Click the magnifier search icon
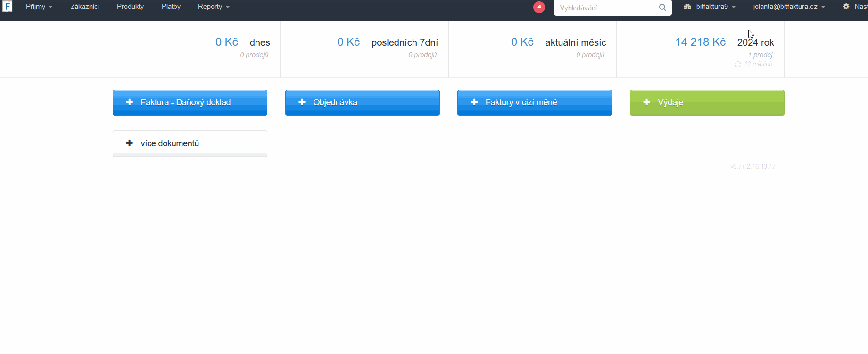This screenshot has height=354, width=868. point(662,8)
